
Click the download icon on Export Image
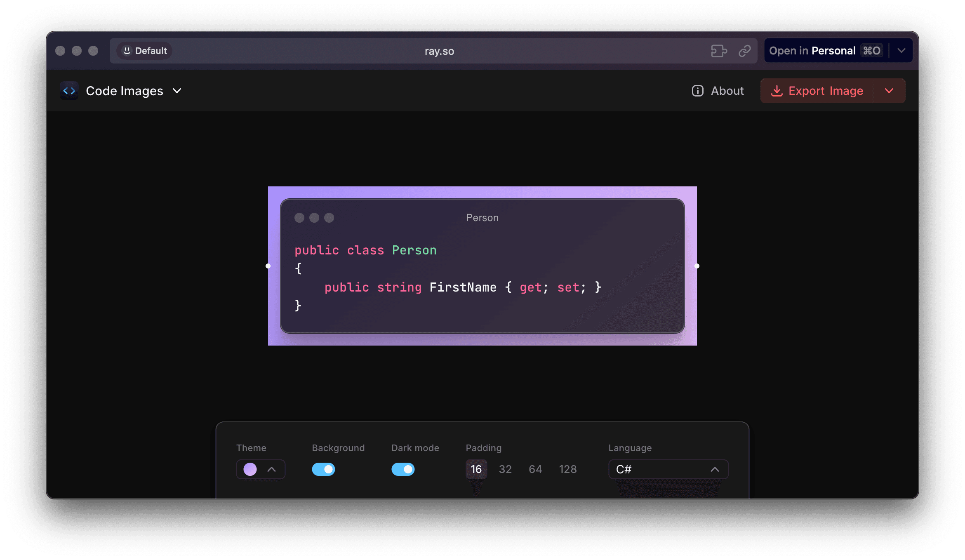click(x=777, y=91)
